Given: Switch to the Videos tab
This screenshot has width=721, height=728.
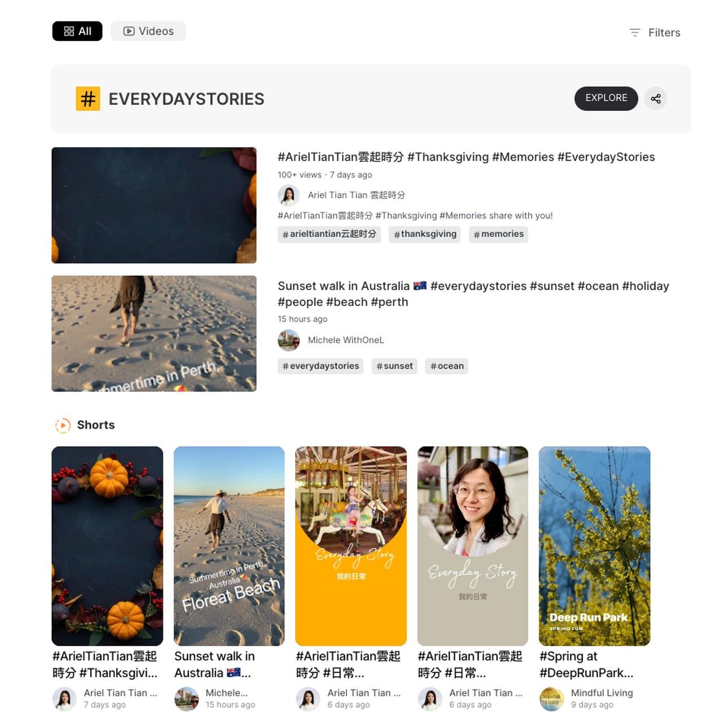Looking at the screenshot, I should (x=148, y=31).
